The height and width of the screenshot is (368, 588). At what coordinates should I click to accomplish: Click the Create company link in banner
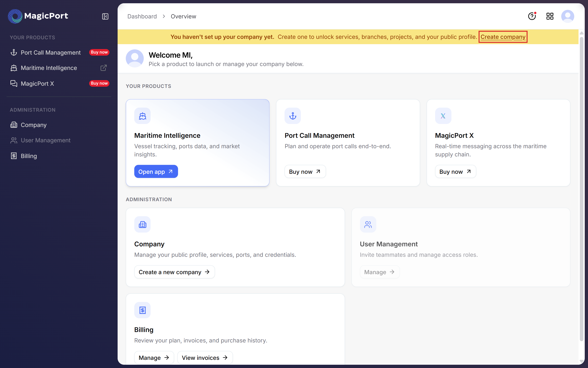pos(503,37)
